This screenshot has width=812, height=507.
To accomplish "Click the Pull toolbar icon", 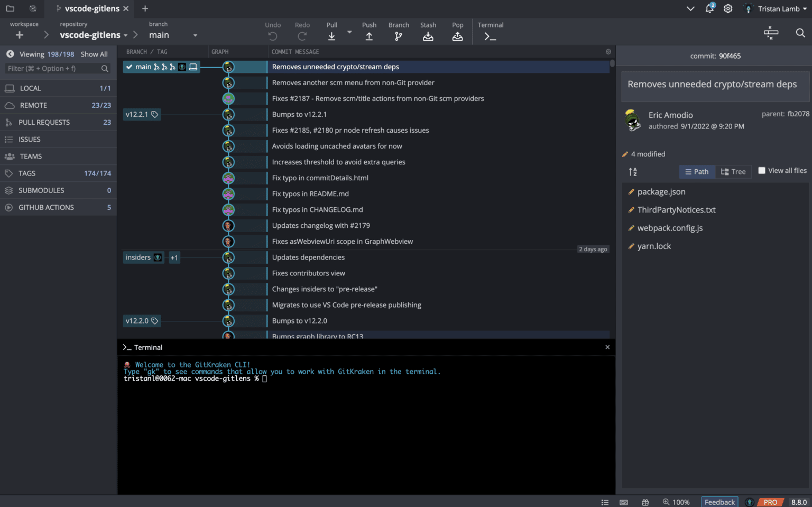I will click(x=331, y=36).
